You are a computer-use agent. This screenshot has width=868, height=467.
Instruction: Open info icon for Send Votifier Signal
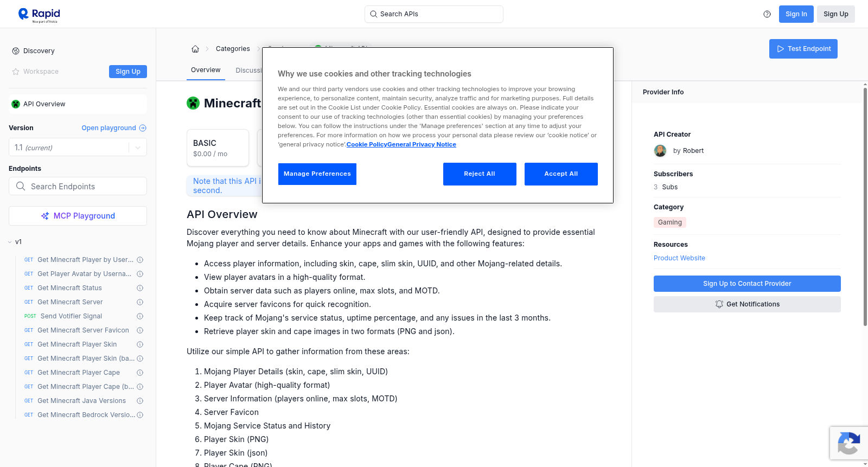tap(140, 316)
